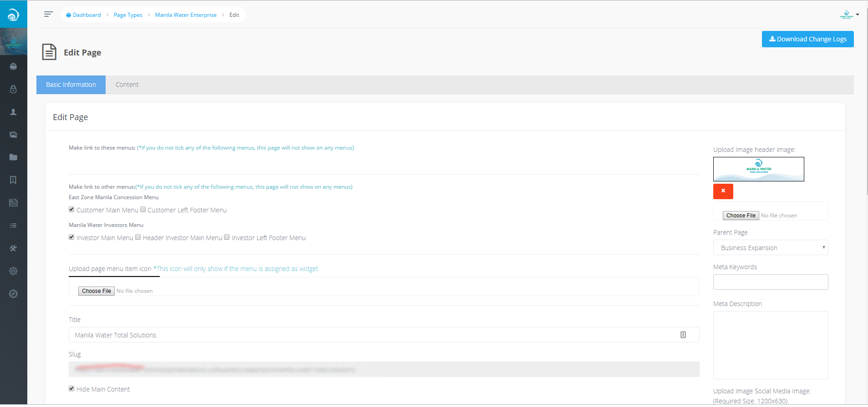Tick the Header Investor Main Menu checkbox
This screenshot has width=868, height=407.
(138, 237)
